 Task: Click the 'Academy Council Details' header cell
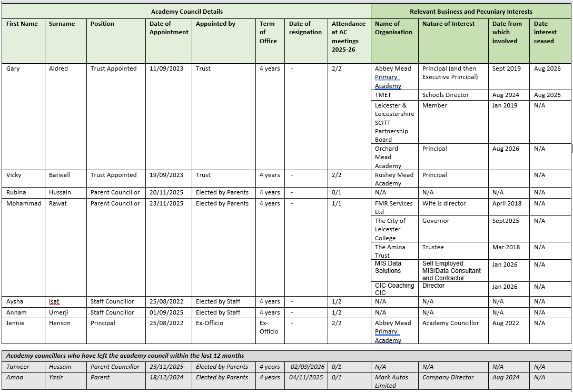pyautogui.click(x=187, y=12)
